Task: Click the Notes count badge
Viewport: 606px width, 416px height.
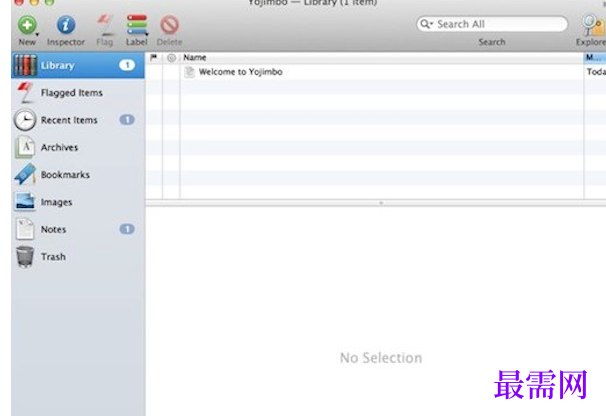Action: point(127,229)
